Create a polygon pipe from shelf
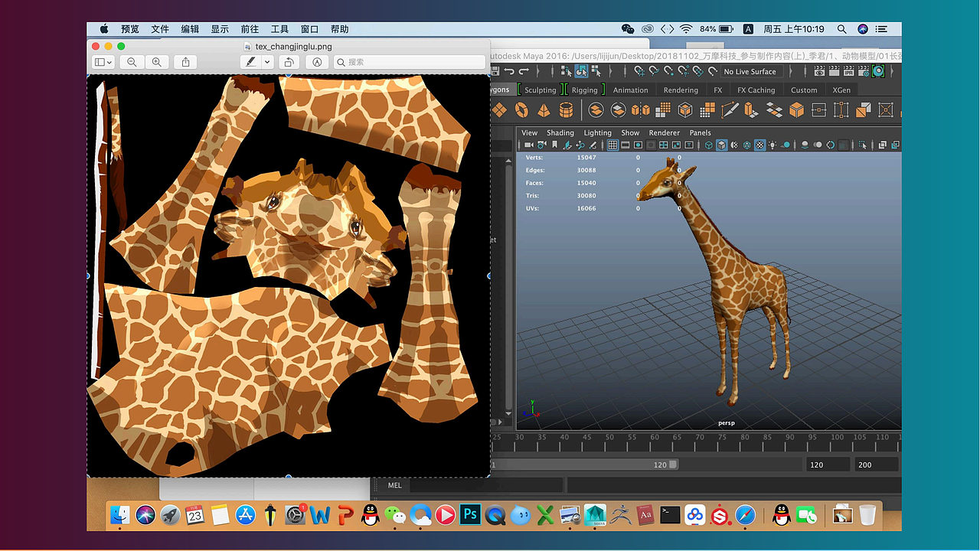 (x=566, y=110)
